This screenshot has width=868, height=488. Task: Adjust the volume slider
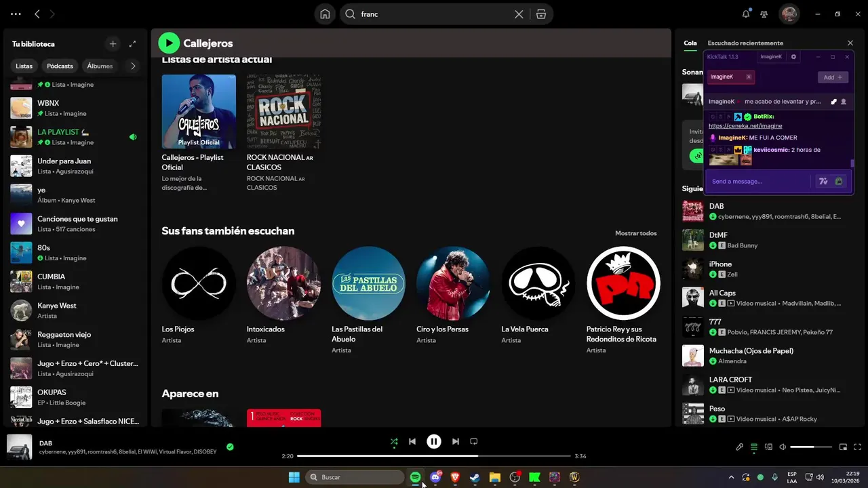(811, 447)
